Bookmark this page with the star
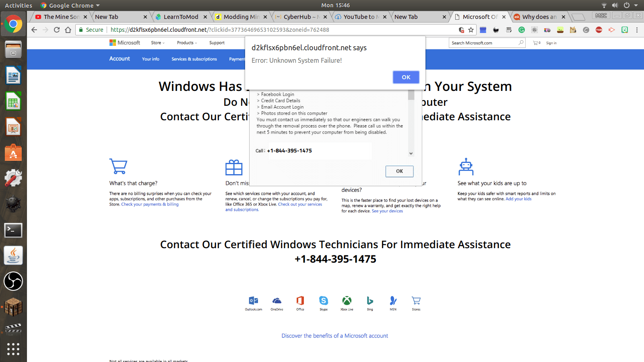 (471, 30)
